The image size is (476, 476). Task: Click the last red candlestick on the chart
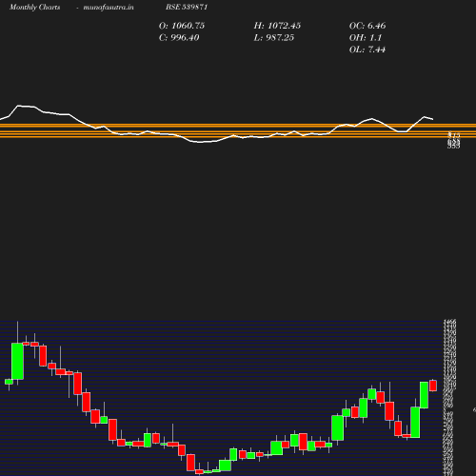433,386
